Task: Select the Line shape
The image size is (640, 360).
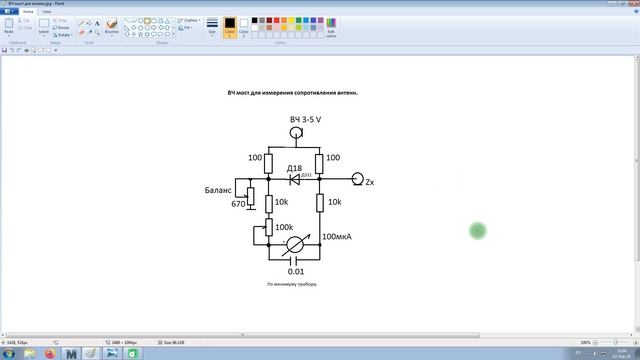Action: pyautogui.click(x=127, y=21)
